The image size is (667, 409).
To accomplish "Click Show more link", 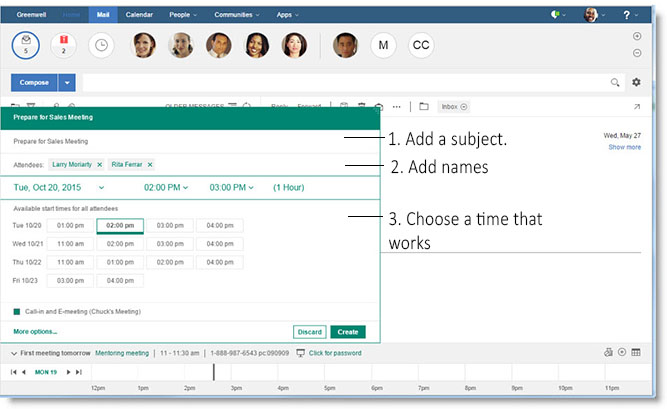I will pyautogui.click(x=624, y=147).
